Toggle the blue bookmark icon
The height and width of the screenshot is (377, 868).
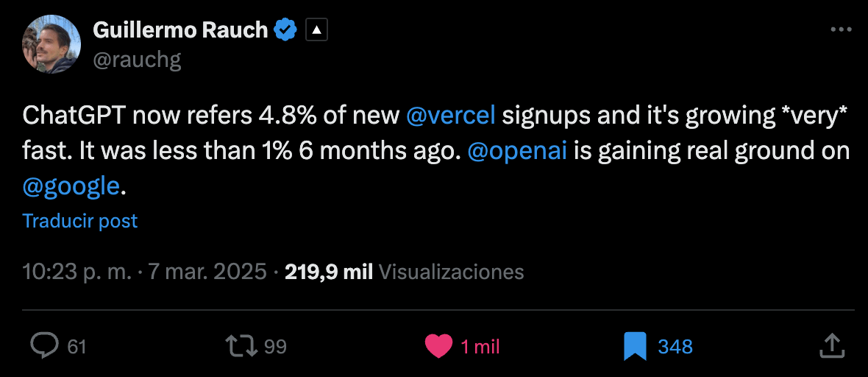click(635, 346)
